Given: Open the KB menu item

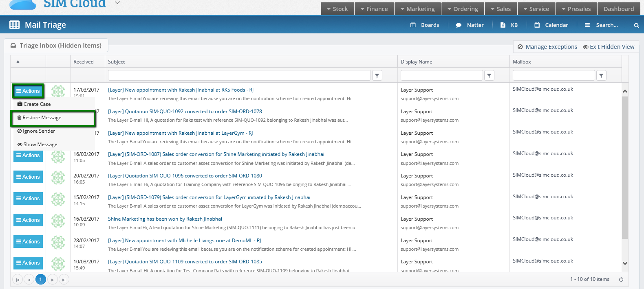Looking at the screenshot, I should coord(509,25).
